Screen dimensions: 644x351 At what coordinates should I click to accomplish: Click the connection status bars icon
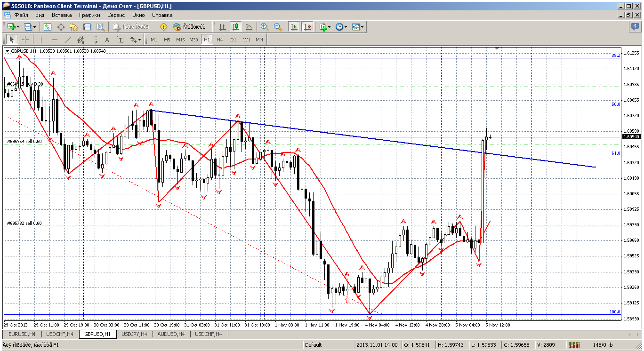(x=573, y=345)
